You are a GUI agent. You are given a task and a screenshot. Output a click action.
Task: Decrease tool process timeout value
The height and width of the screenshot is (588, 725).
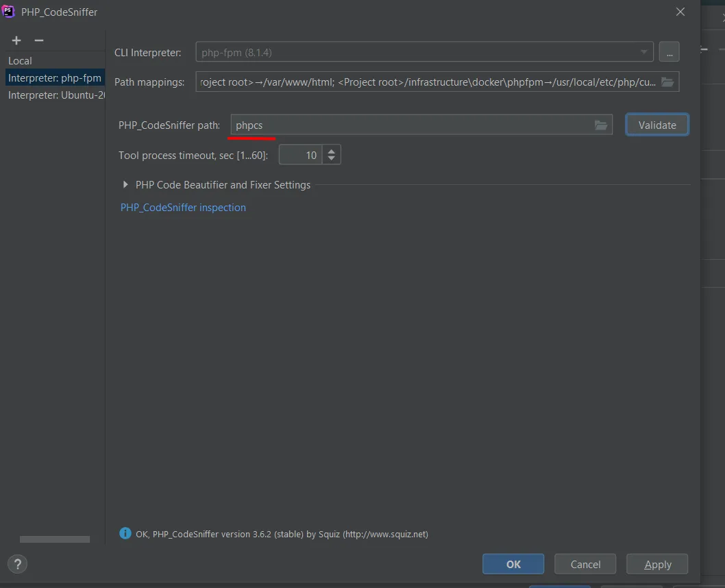pos(331,158)
